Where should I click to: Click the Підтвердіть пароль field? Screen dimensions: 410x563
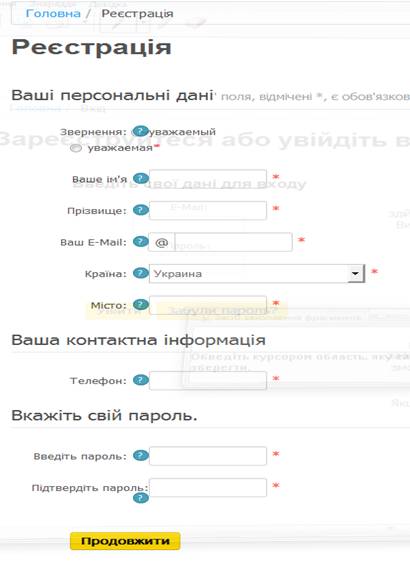(x=208, y=488)
